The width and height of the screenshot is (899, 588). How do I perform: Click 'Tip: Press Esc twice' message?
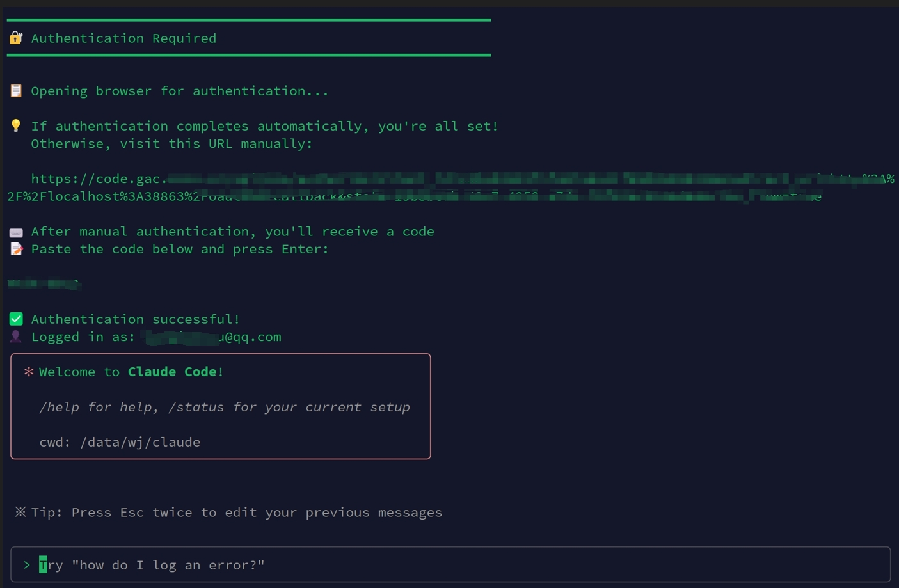coord(237,512)
